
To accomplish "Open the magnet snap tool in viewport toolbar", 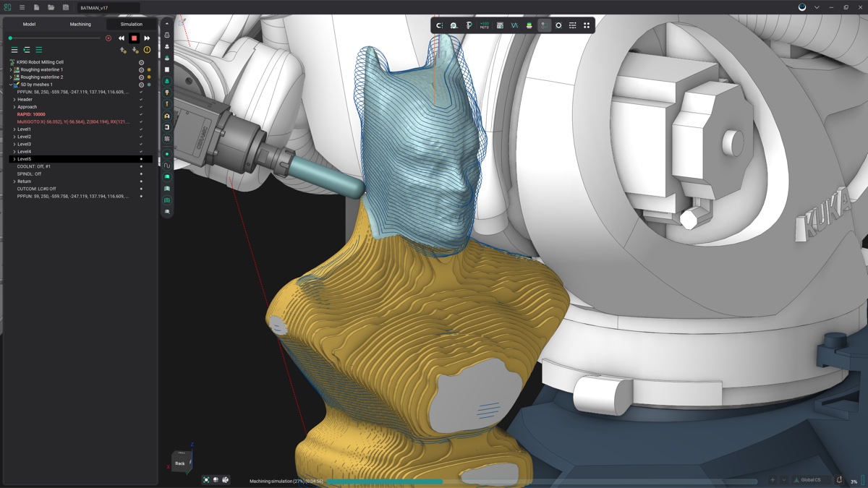I will point(439,25).
